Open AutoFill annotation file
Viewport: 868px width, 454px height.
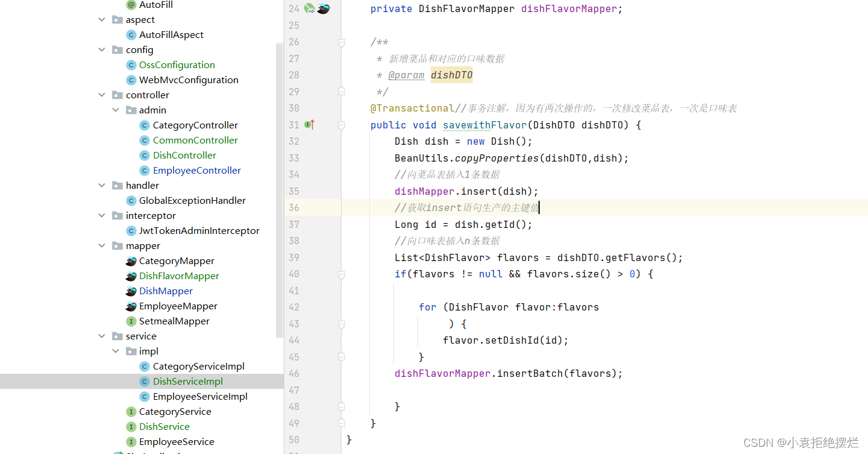pyautogui.click(x=156, y=5)
